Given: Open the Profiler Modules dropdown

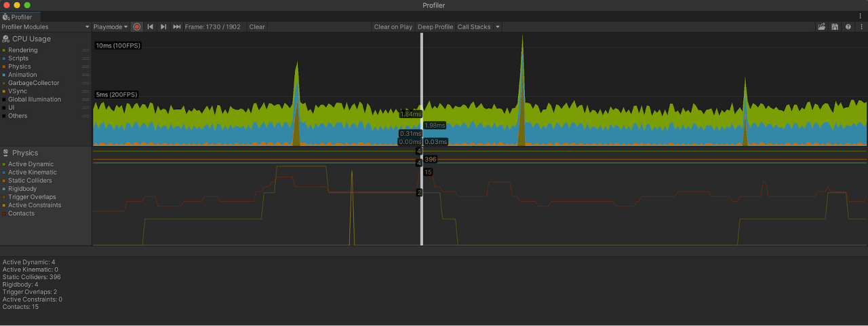Looking at the screenshot, I should click(x=45, y=27).
